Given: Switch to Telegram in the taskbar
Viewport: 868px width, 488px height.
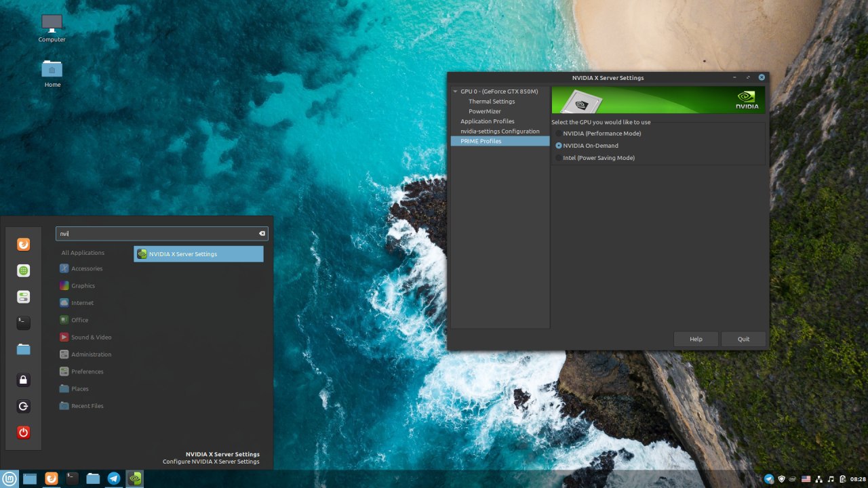Looking at the screenshot, I should coord(114,479).
